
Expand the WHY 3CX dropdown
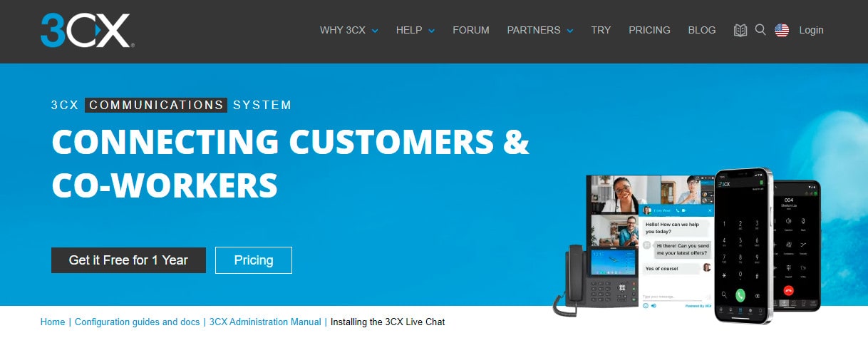(349, 30)
